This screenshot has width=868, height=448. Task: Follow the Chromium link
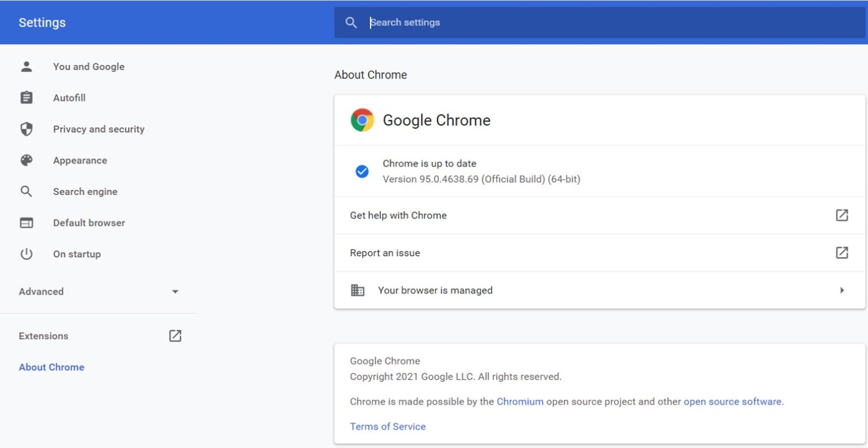pyautogui.click(x=520, y=402)
